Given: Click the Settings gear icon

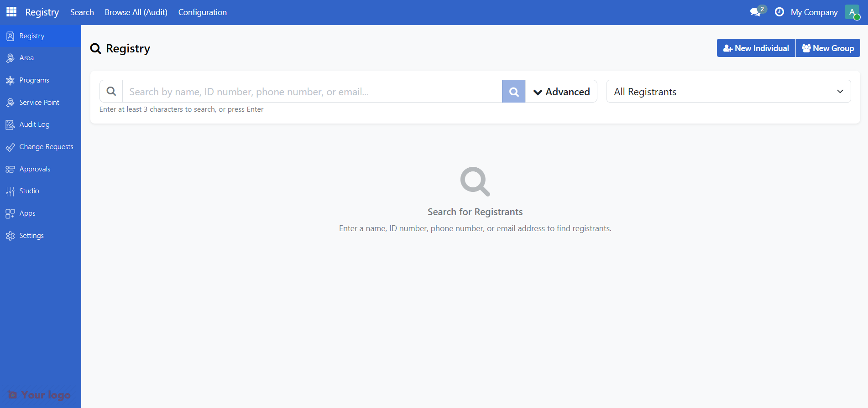Looking at the screenshot, I should tap(10, 236).
